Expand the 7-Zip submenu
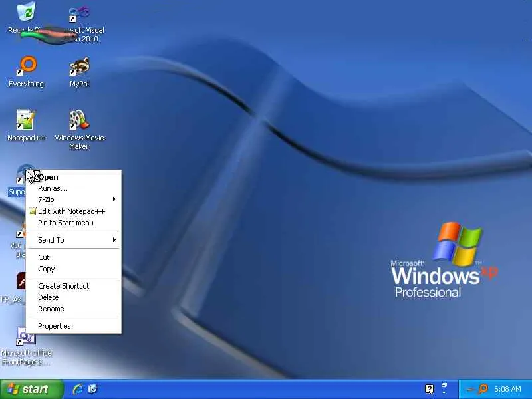Screen dimensions: 532x399 pos(74,199)
